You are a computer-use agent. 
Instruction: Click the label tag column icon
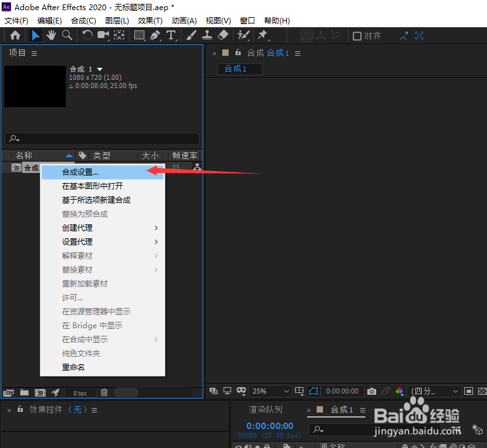point(82,155)
